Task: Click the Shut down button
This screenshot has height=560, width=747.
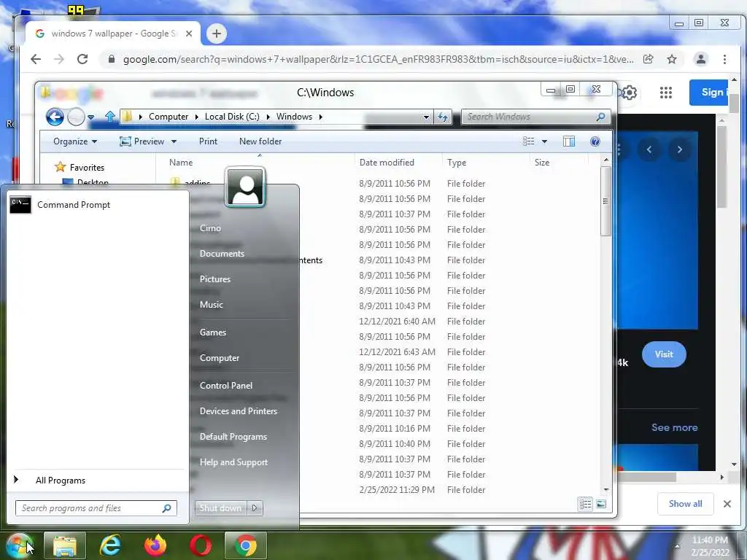Action: [x=220, y=508]
